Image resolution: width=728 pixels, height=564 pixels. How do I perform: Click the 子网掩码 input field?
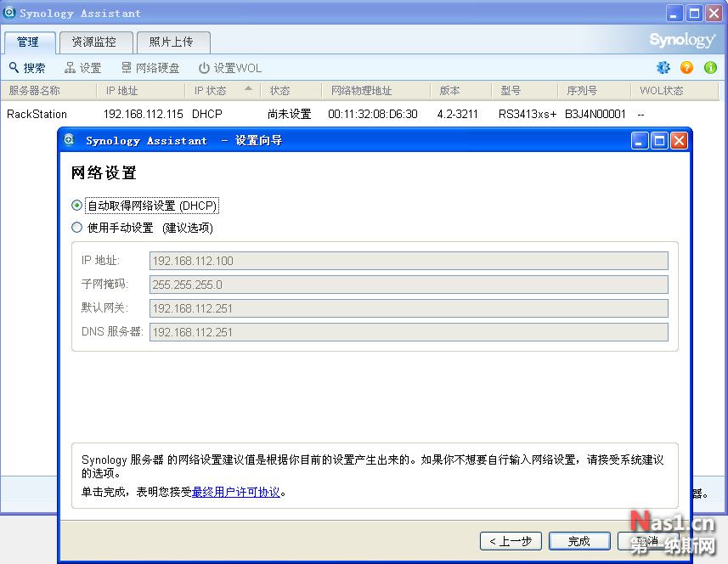pyautogui.click(x=409, y=285)
